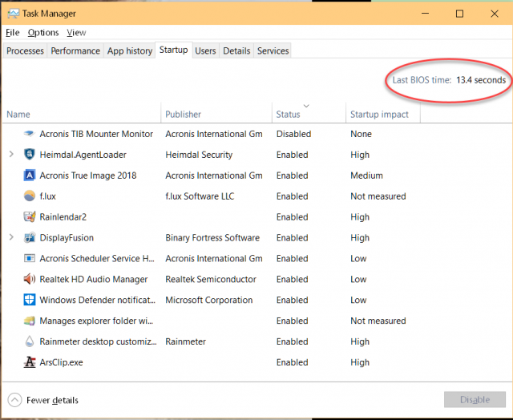Click the Rainmeter water drop icon
513x420 pixels.
point(29,341)
